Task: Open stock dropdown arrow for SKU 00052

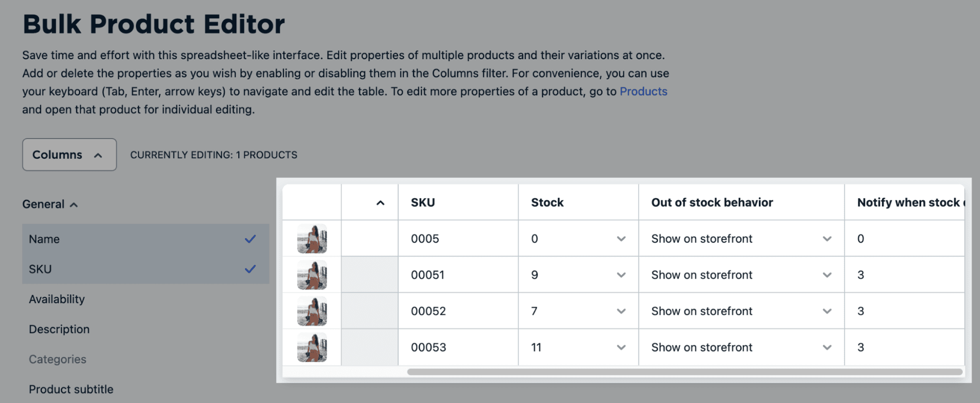Action: [621, 311]
